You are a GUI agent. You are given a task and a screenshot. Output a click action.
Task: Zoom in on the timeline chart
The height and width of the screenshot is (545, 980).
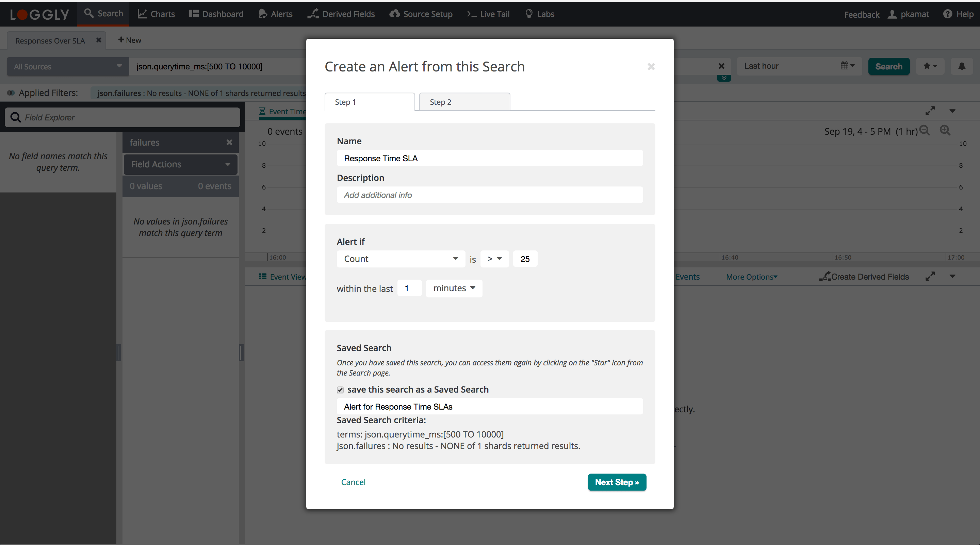pyautogui.click(x=945, y=130)
